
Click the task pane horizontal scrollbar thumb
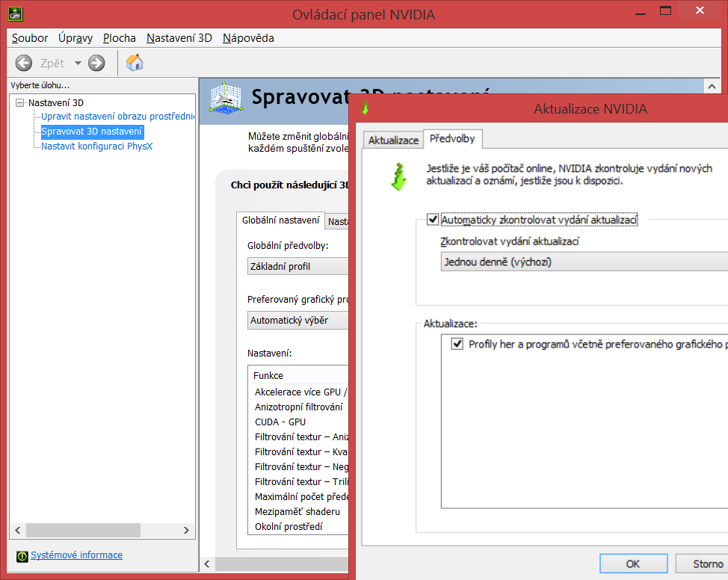point(83,531)
